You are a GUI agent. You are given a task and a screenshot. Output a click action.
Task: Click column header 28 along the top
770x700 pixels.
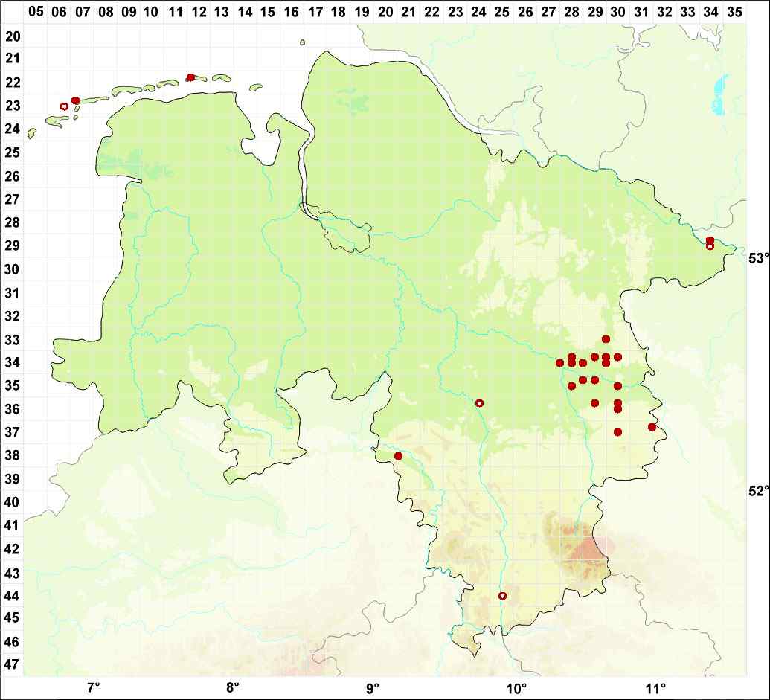[571, 12]
